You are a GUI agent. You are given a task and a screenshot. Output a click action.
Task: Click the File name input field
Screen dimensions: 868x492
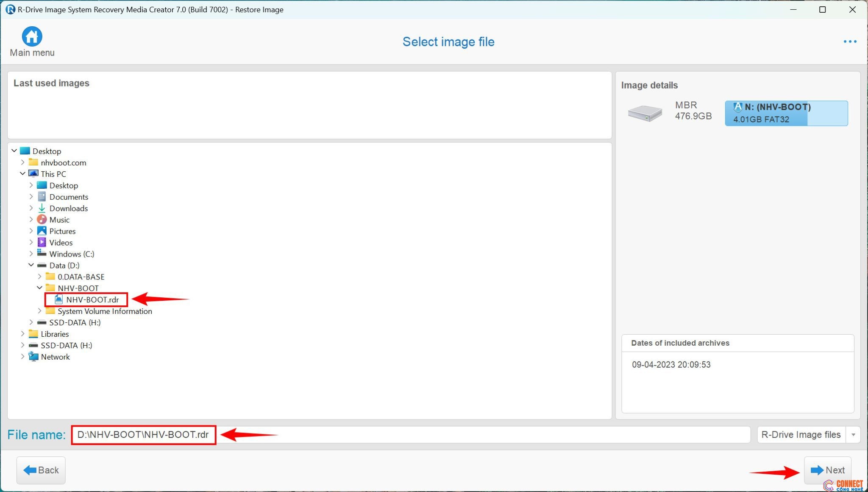[x=411, y=435]
